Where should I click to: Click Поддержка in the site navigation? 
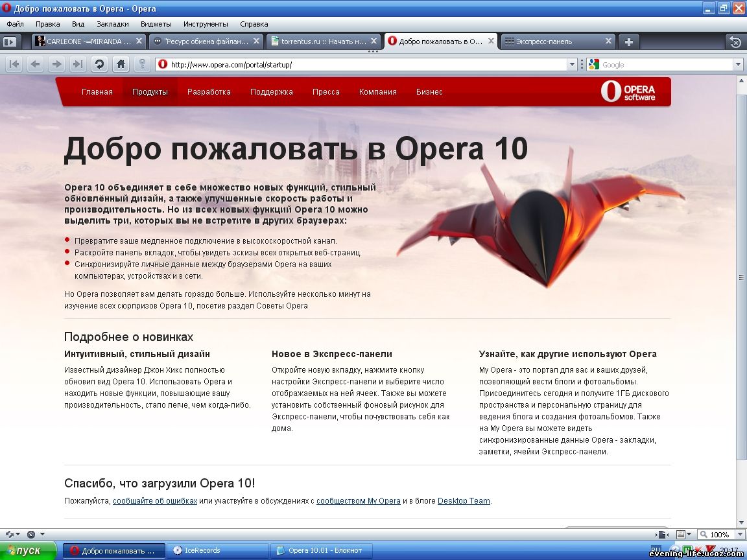272,92
